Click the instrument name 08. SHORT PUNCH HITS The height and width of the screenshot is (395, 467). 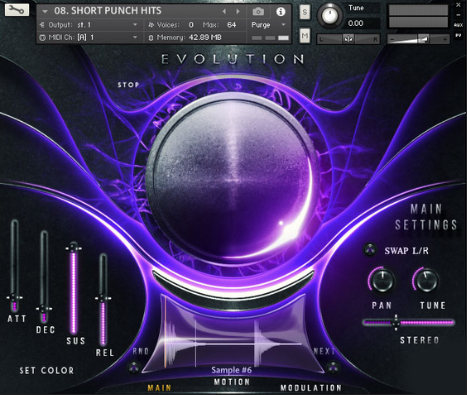(108, 11)
